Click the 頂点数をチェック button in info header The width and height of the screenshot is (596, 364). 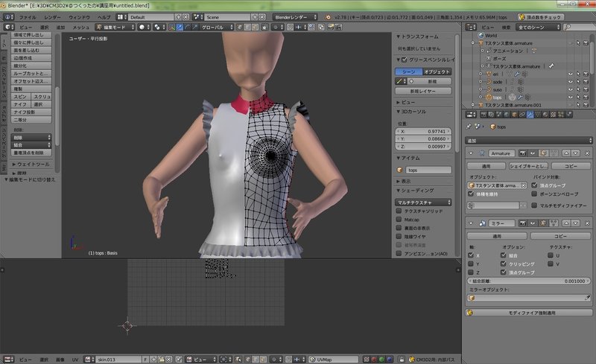click(x=541, y=17)
